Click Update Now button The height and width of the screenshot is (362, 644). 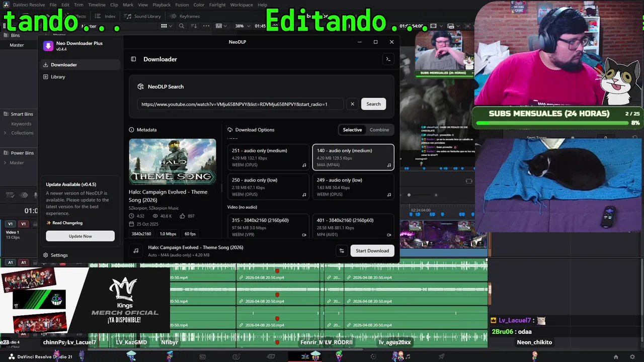tap(80, 236)
